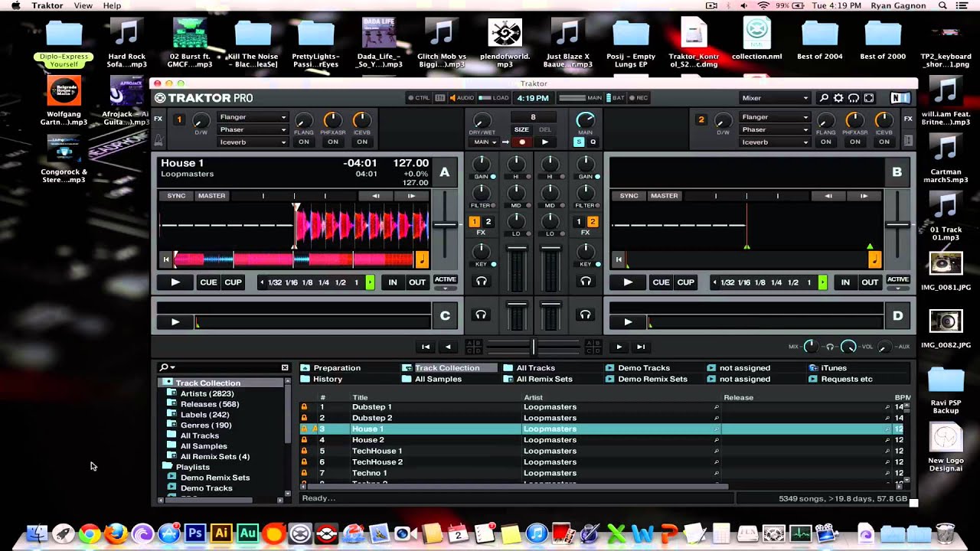Toggle Deck B keylock music note icon
The image size is (980, 551).
click(x=875, y=259)
